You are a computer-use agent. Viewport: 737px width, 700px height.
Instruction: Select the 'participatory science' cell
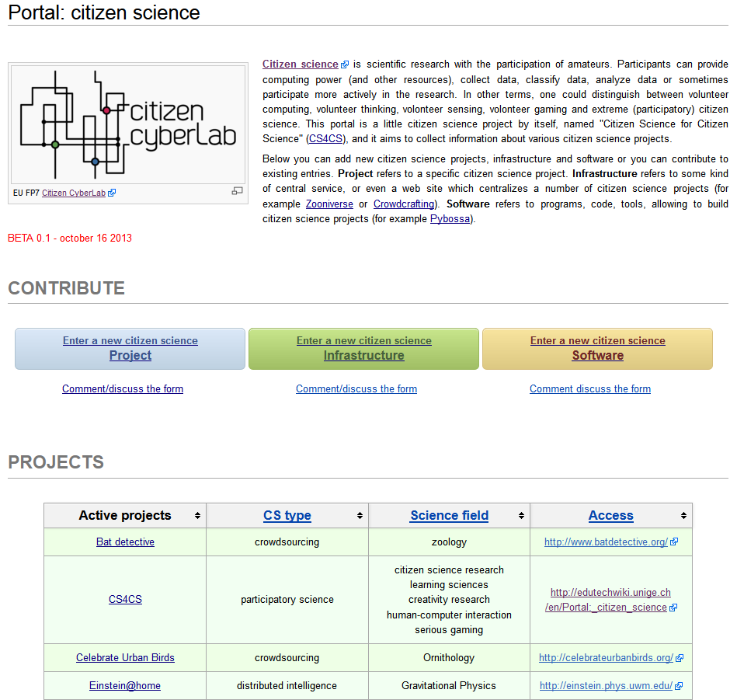[x=287, y=600]
